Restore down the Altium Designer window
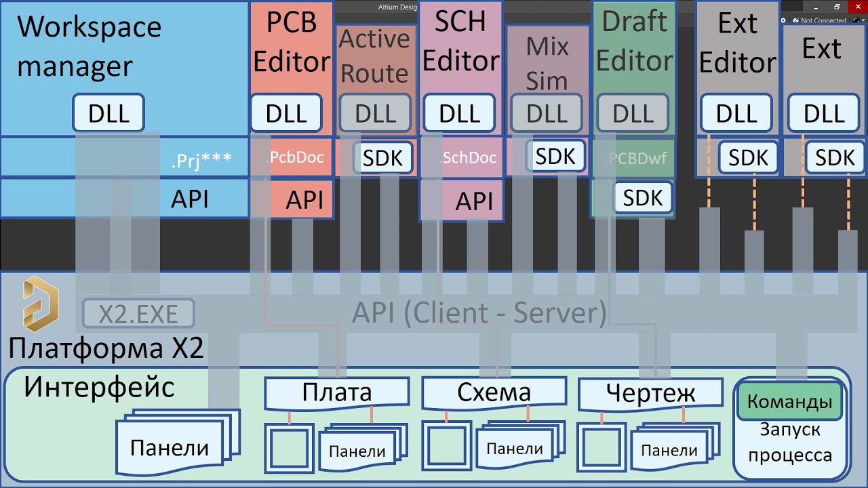Viewport: 868px width, 488px height. coord(838,7)
